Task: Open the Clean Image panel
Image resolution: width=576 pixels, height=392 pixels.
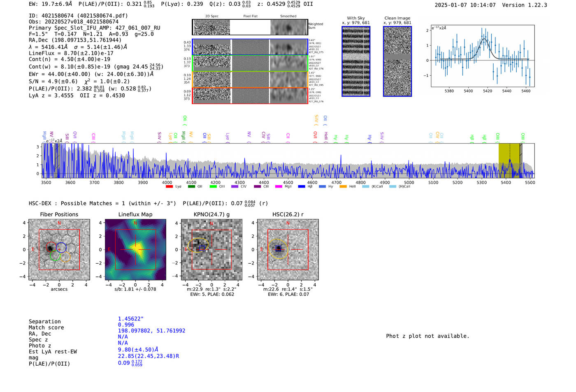Action: (397, 61)
